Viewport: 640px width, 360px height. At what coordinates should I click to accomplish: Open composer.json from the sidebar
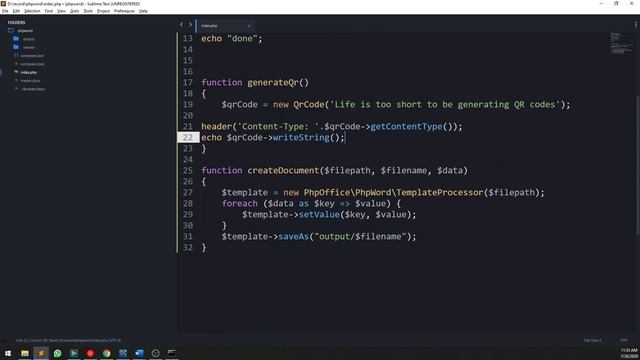[x=32, y=56]
